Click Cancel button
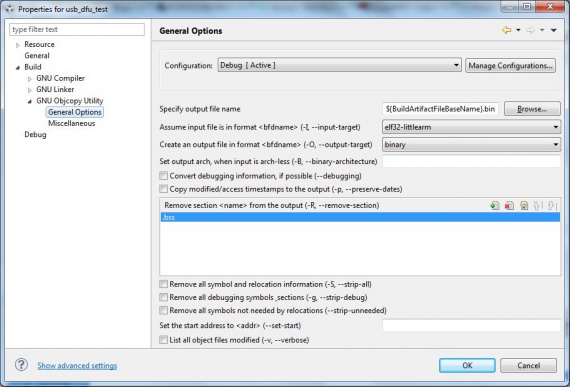 pyautogui.click(x=529, y=365)
